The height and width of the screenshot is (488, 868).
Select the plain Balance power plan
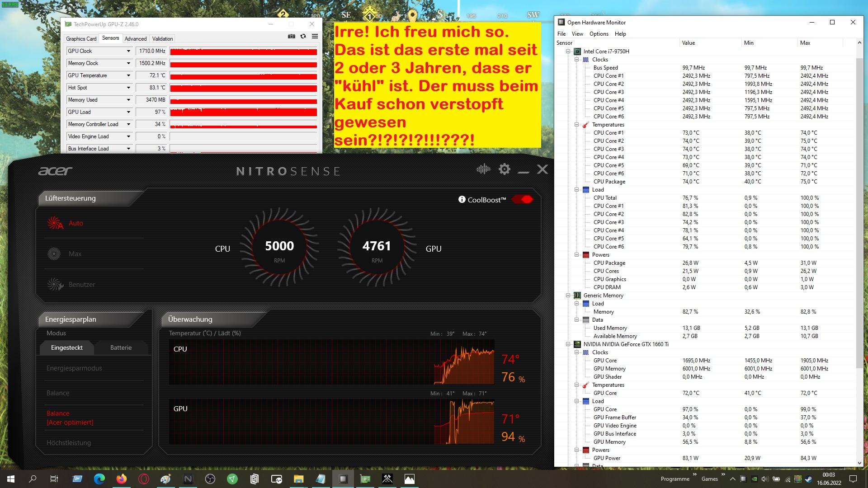(58, 393)
